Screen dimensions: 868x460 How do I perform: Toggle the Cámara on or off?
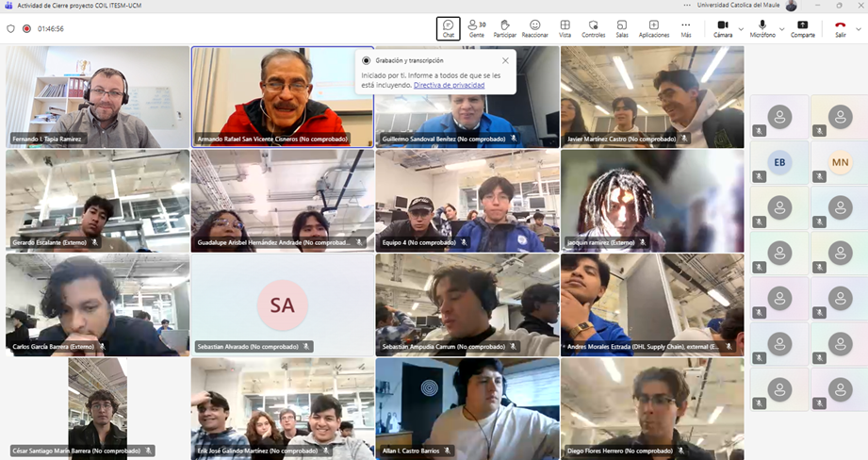[722, 28]
